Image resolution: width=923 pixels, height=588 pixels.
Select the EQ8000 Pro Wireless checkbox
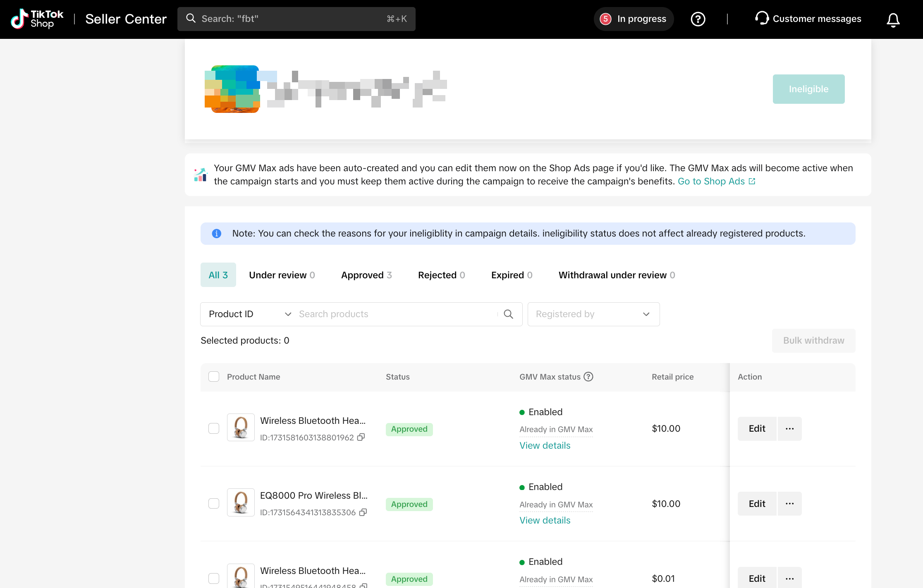point(214,503)
